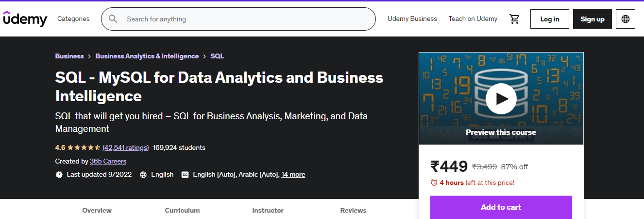Play the course preview video
The width and height of the screenshot is (644, 219).
point(501,99)
